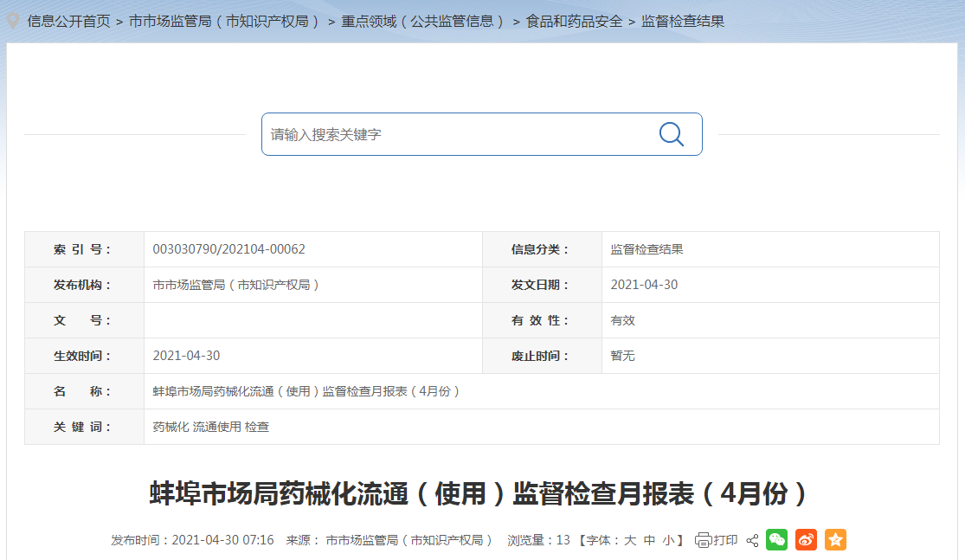Click the 有效性 label cell
The width and height of the screenshot is (965, 560).
[x=542, y=320]
